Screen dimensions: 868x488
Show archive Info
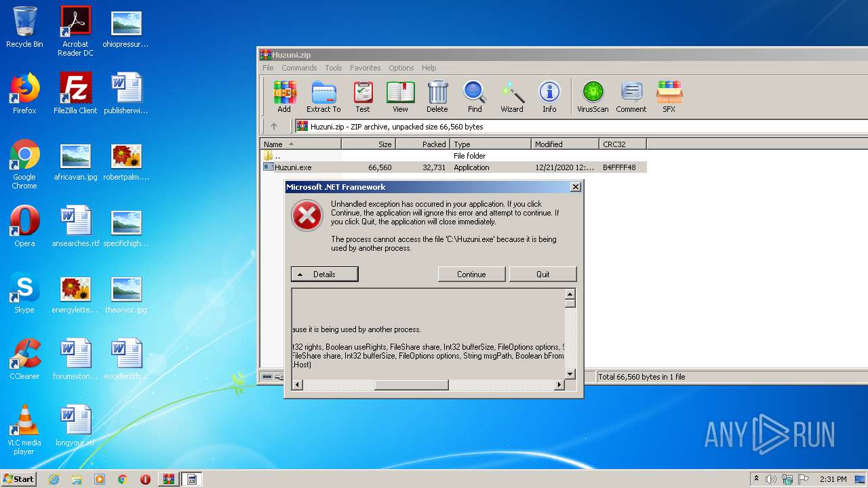[x=549, y=96]
